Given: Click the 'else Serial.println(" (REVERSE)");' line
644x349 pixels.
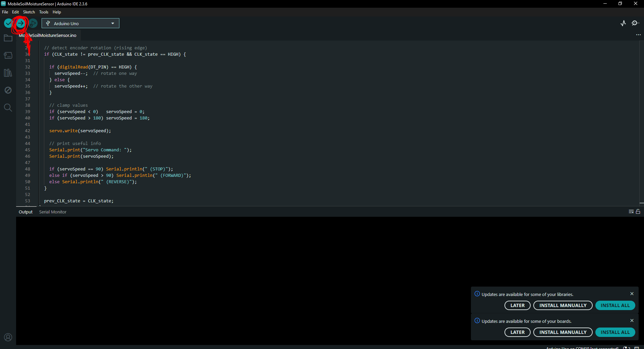Looking at the screenshot, I should 93,182.
